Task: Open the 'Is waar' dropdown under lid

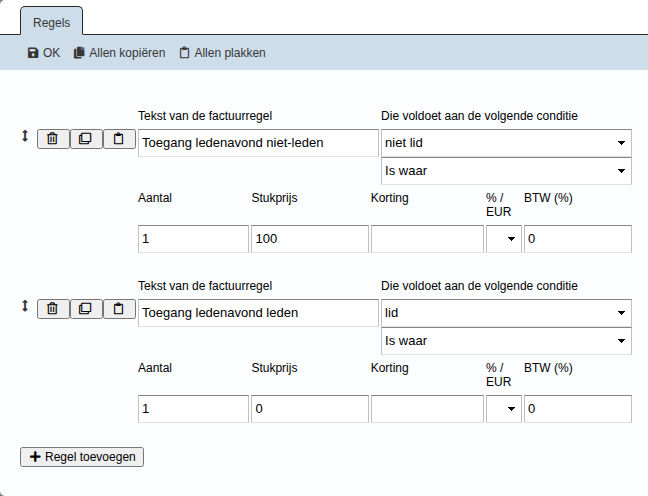Action: (x=506, y=341)
